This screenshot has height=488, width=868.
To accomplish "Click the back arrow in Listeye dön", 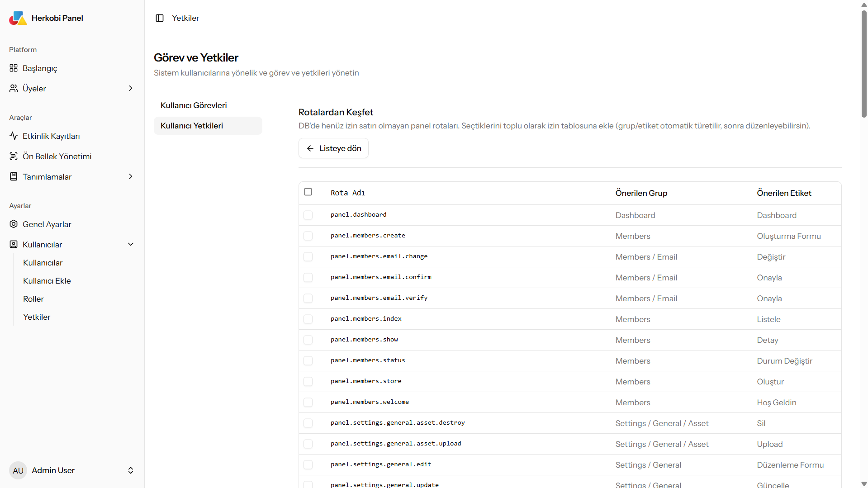I will pos(310,148).
